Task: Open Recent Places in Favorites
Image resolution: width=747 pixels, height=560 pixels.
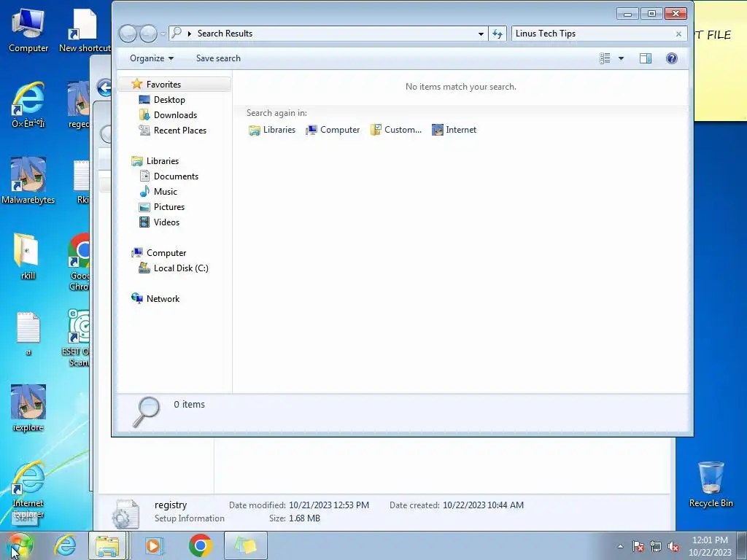Action: pyautogui.click(x=179, y=130)
